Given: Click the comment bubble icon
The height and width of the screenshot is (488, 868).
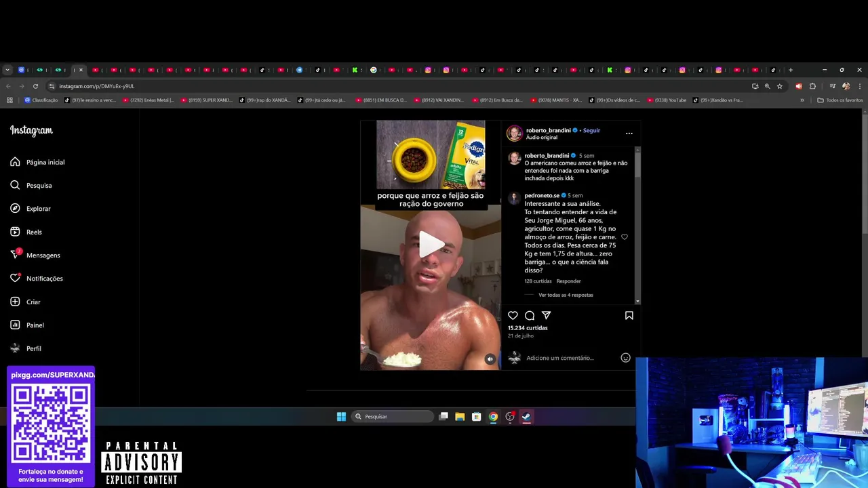Looking at the screenshot, I should coord(530,315).
